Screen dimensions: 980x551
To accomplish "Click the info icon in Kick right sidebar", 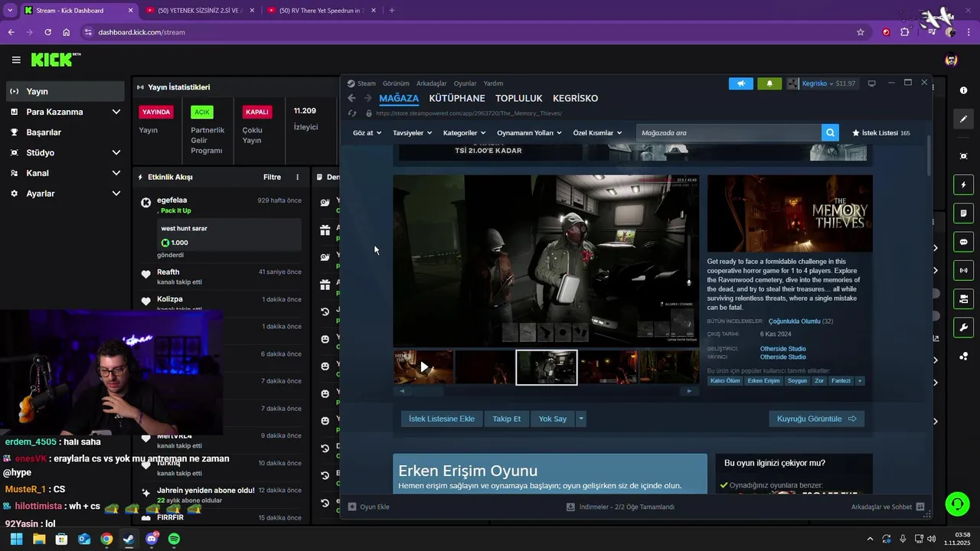I will (963, 90).
